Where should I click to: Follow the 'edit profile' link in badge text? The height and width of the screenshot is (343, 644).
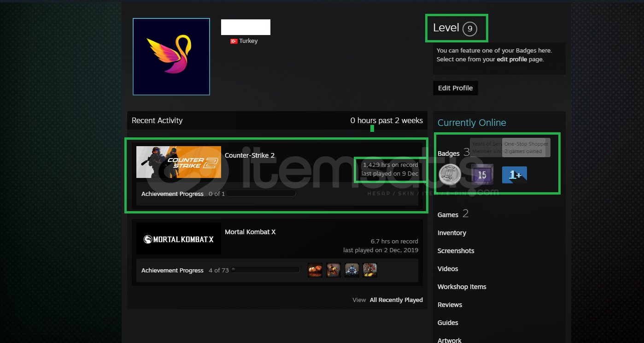[x=512, y=59]
